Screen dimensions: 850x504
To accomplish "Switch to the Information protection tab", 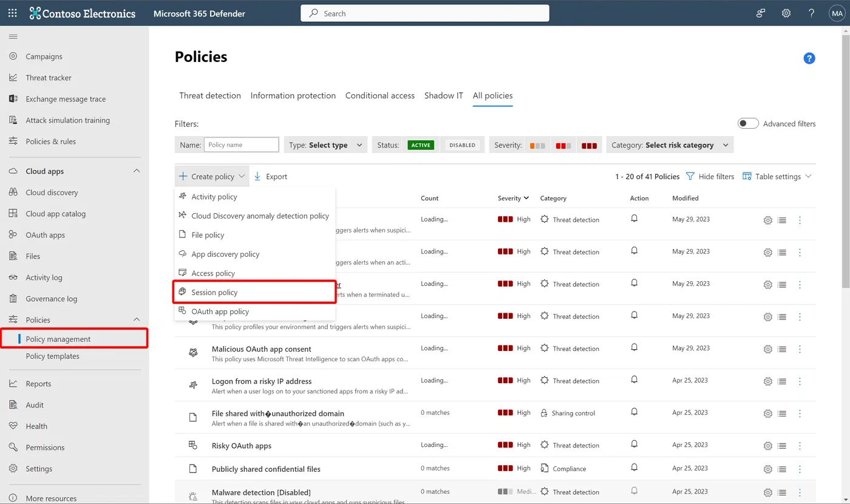I will (x=293, y=95).
